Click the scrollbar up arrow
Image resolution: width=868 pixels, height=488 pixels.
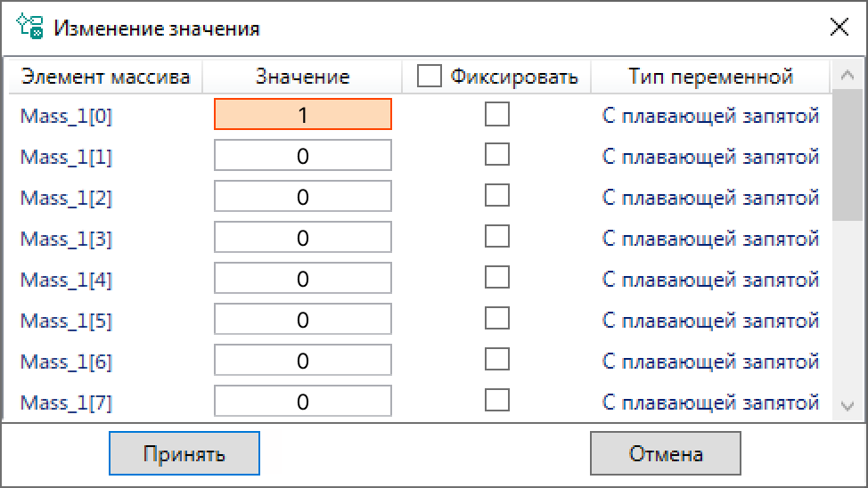click(x=847, y=77)
